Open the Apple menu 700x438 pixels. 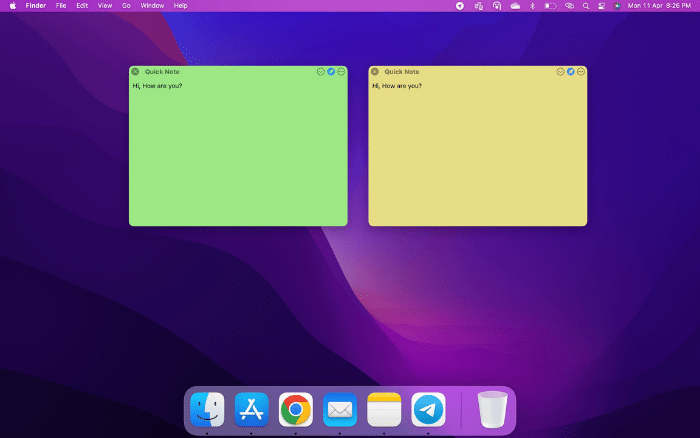coord(13,6)
